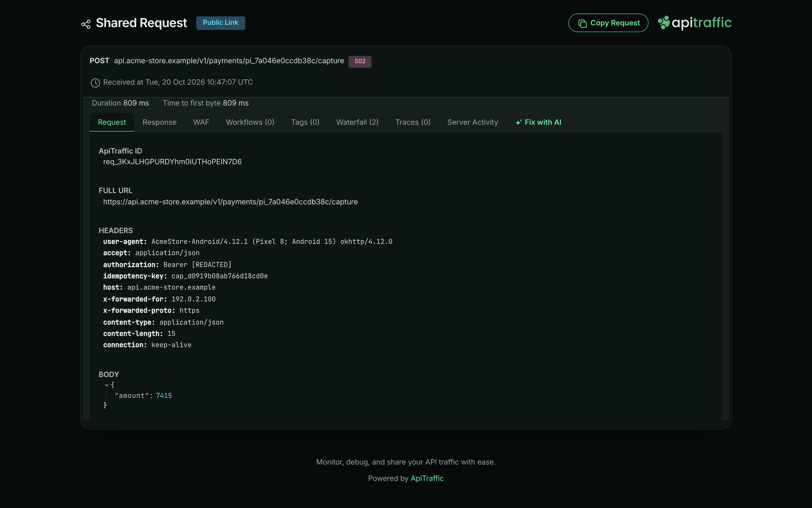
Task: Click the host header line
Action: [x=159, y=288]
